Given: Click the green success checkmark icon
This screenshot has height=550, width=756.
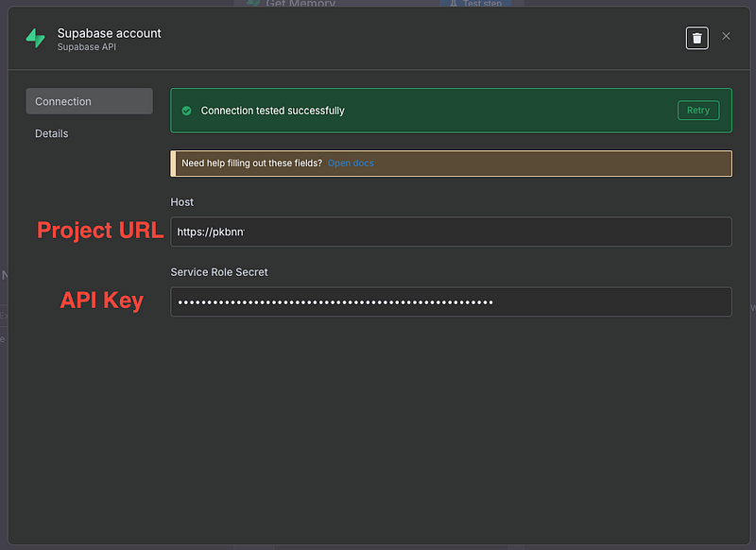Looking at the screenshot, I should coord(188,111).
